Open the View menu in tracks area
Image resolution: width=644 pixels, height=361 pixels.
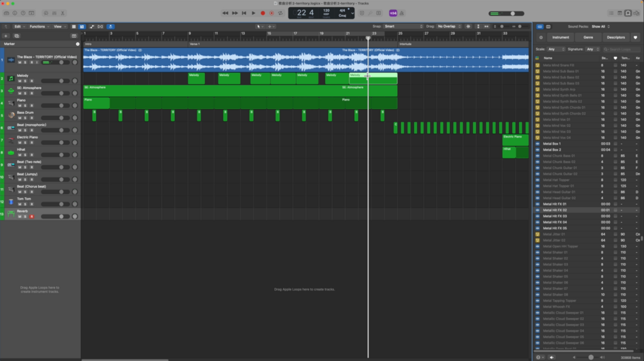click(x=59, y=27)
